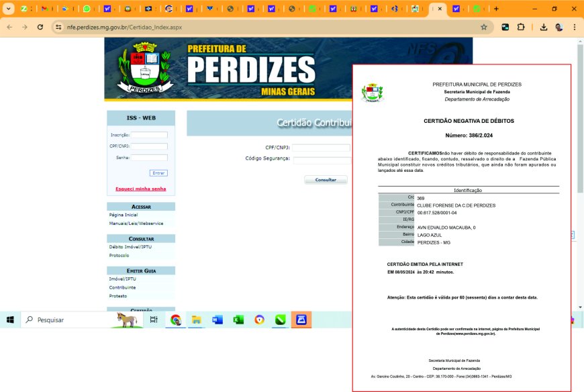The height and width of the screenshot is (392, 584).
Task: Click 'CLUBE FORENSE DA C.DE PERDIZES' contributor value
Action: 456,205
